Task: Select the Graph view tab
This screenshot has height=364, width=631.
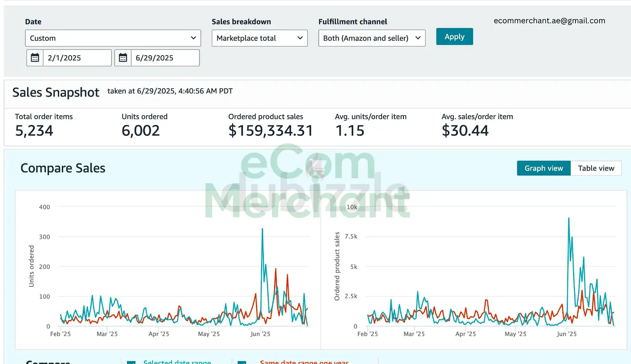Action: 544,168
